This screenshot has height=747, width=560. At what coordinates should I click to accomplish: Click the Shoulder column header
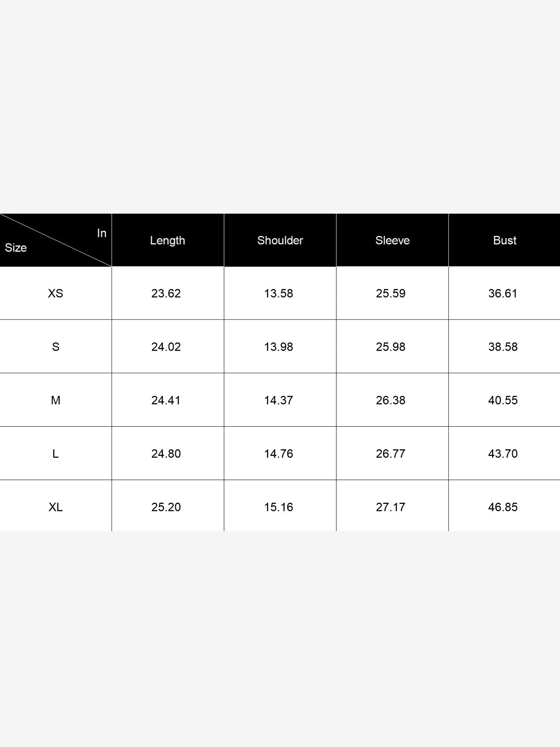(280, 240)
